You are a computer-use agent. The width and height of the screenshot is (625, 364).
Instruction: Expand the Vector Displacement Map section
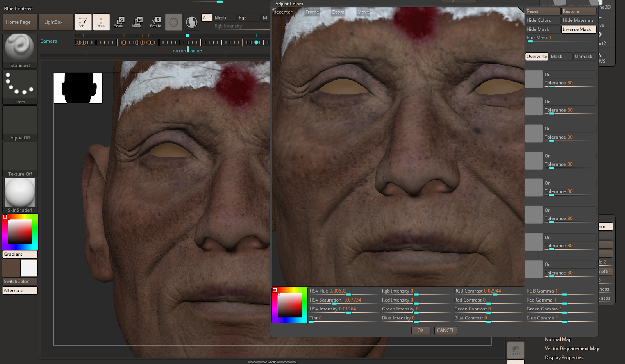tap(571, 348)
